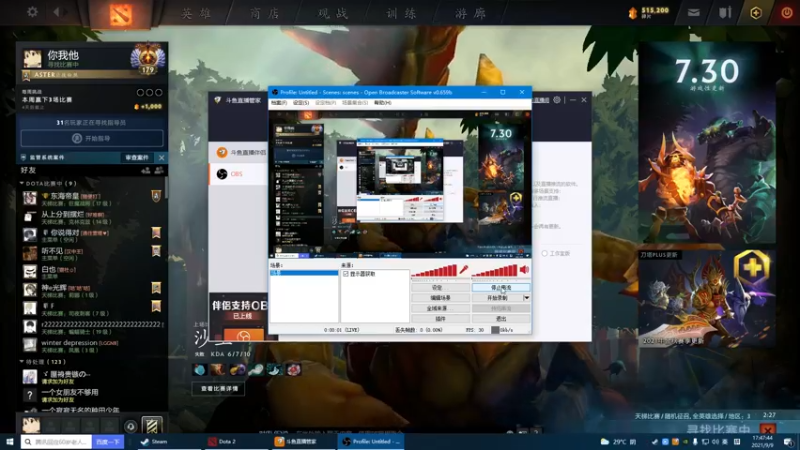Image resolution: width=800 pixels, height=450 pixels.
Task: Click OBS 设定 settings button
Action: (440, 288)
